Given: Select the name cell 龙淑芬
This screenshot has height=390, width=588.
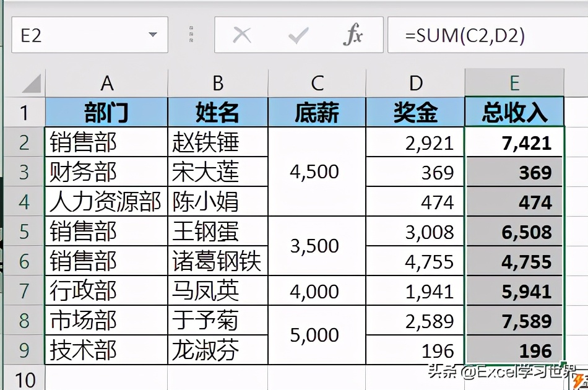Looking at the screenshot, I should click(218, 350).
